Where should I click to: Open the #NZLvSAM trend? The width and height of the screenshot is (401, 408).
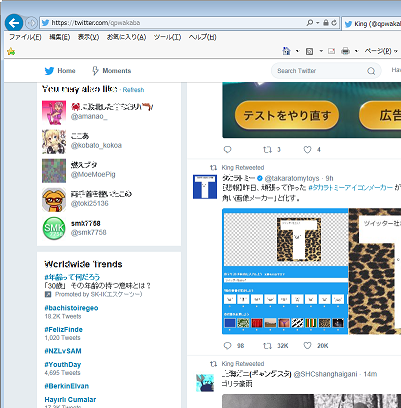[x=63, y=351]
